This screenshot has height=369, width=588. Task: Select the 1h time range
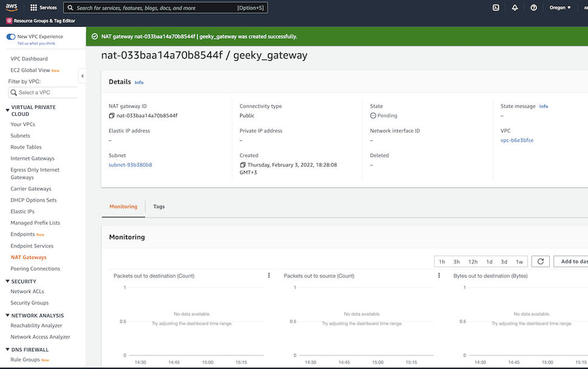(442, 262)
